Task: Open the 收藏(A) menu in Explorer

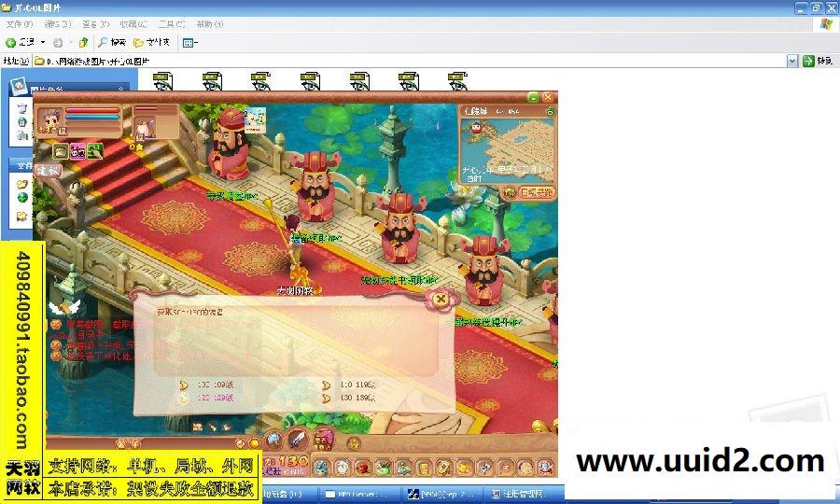Action: [133, 24]
